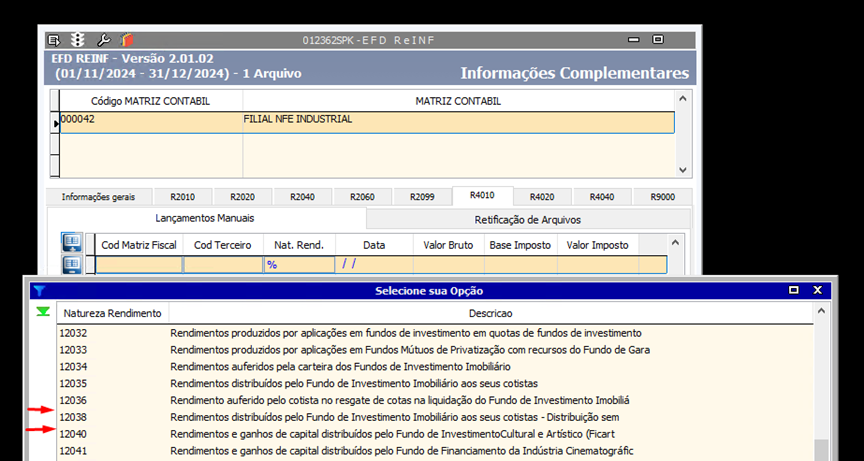Click the Cod Matrix Fiscal column header
Screen dimensions: 864x461
click(x=139, y=245)
